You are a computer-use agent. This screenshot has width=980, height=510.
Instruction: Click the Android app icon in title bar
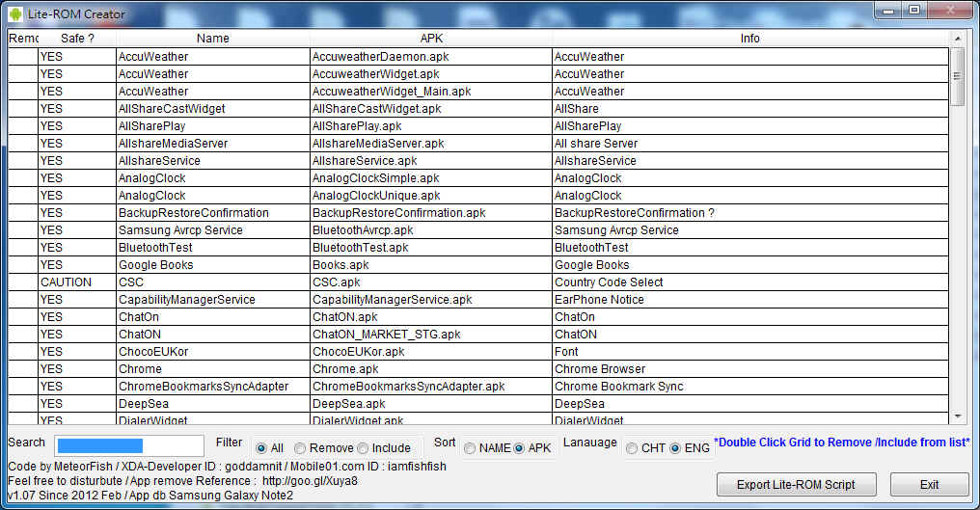(15, 13)
